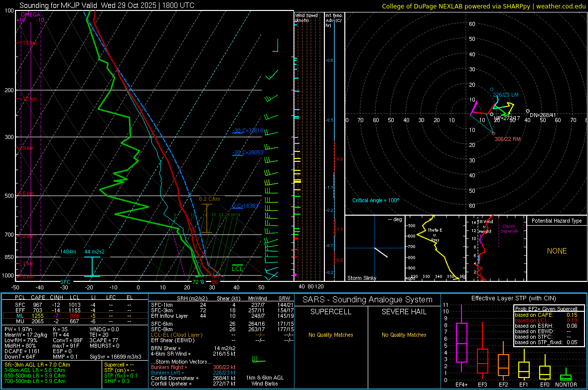The image size is (588, 390).
Task: Select the SEVERE HAIL column heading
Action: (404, 312)
